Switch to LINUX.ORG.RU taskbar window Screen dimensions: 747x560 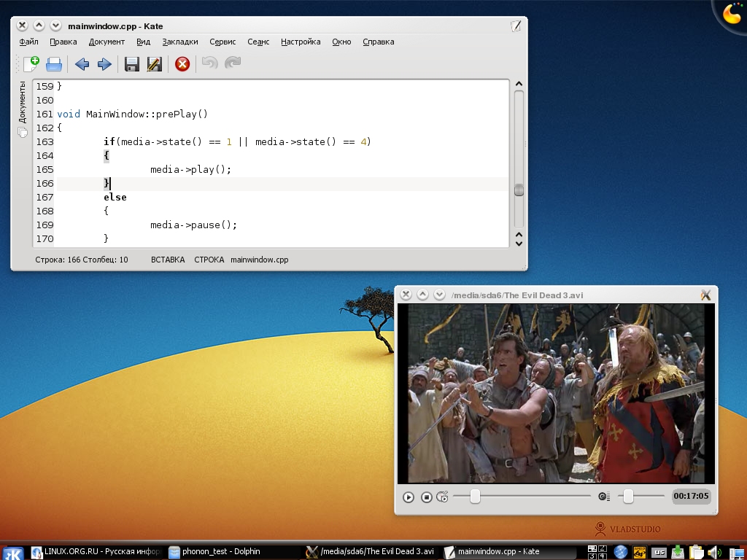pyautogui.click(x=97, y=552)
